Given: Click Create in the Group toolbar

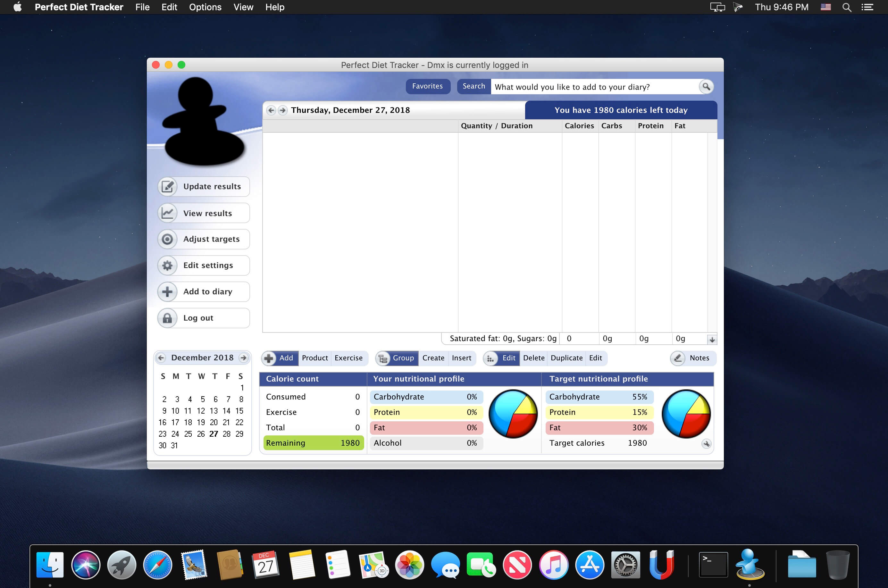Looking at the screenshot, I should point(433,358).
